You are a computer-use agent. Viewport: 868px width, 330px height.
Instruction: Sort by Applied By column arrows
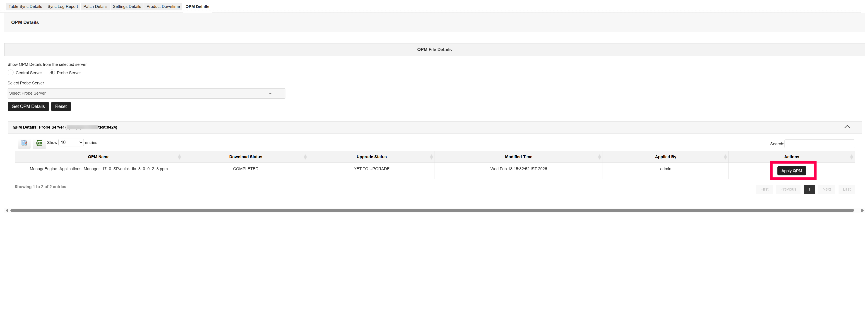[x=725, y=157]
